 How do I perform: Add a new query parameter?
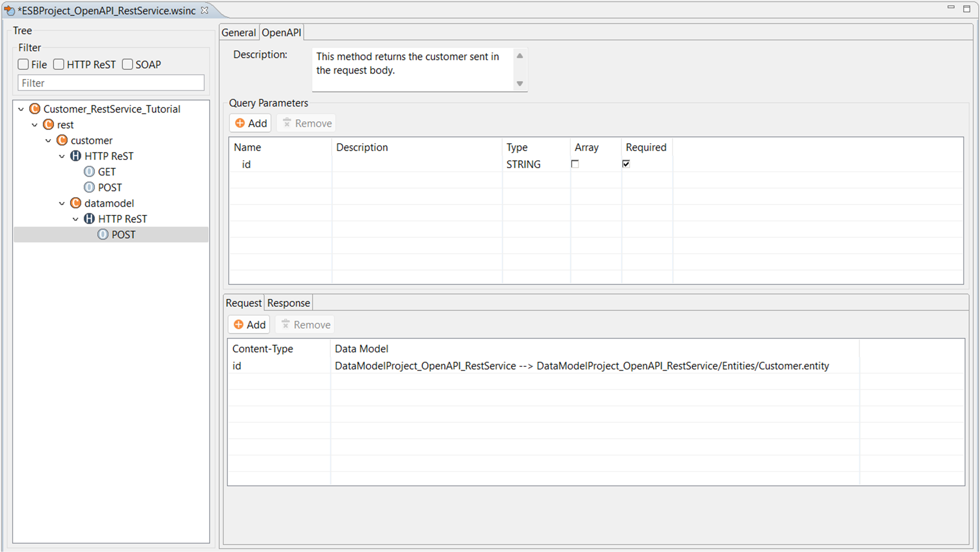coord(251,123)
